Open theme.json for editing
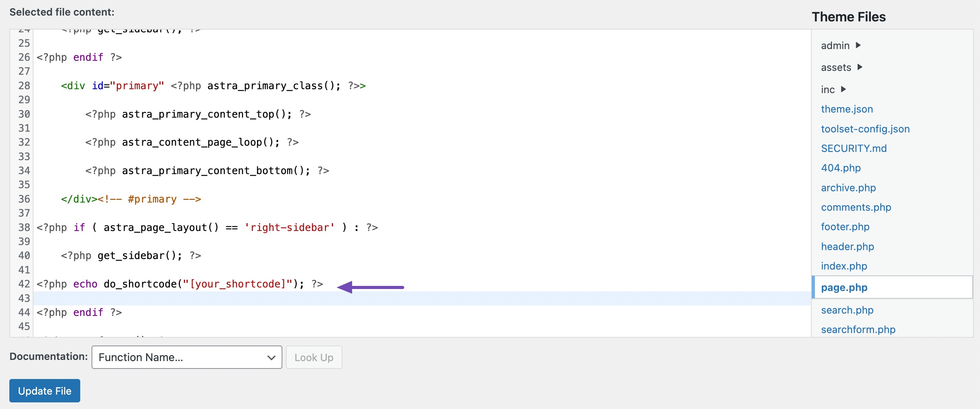980x409 pixels. pyautogui.click(x=846, y=109)
